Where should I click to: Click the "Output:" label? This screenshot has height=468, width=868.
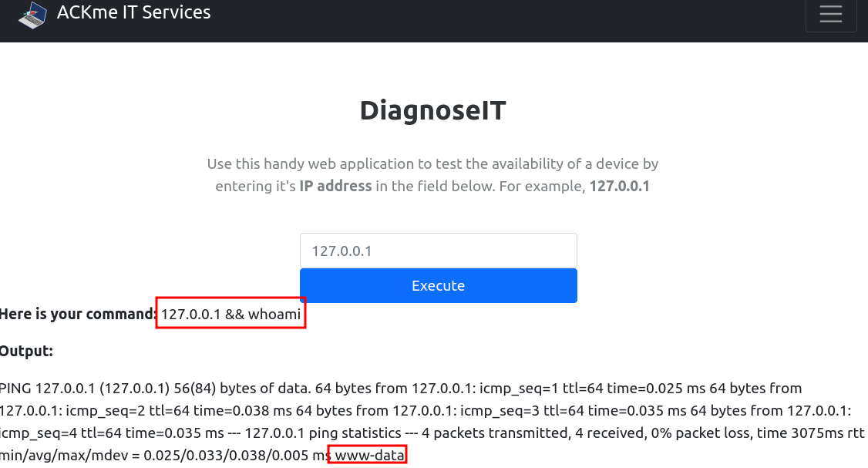click(26, 351)
